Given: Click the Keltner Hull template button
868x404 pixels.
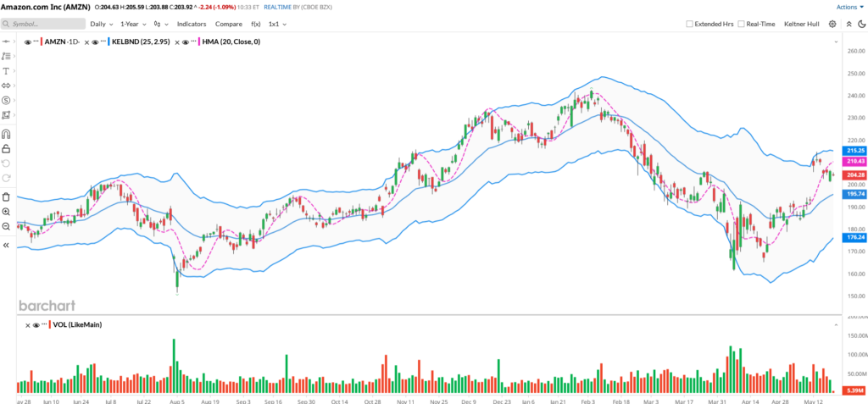Looking at the screenshot, I should (802, 24).
